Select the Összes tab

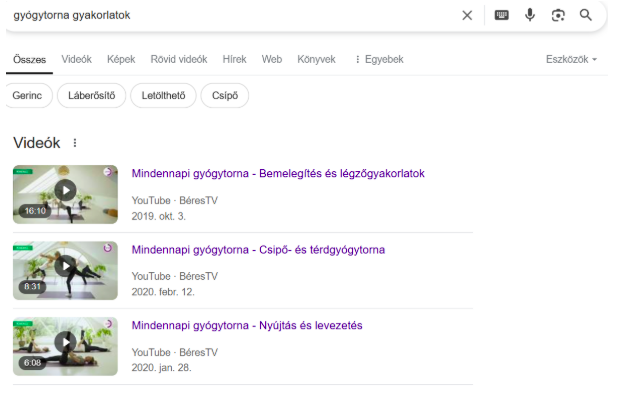[x=30, y=60]
